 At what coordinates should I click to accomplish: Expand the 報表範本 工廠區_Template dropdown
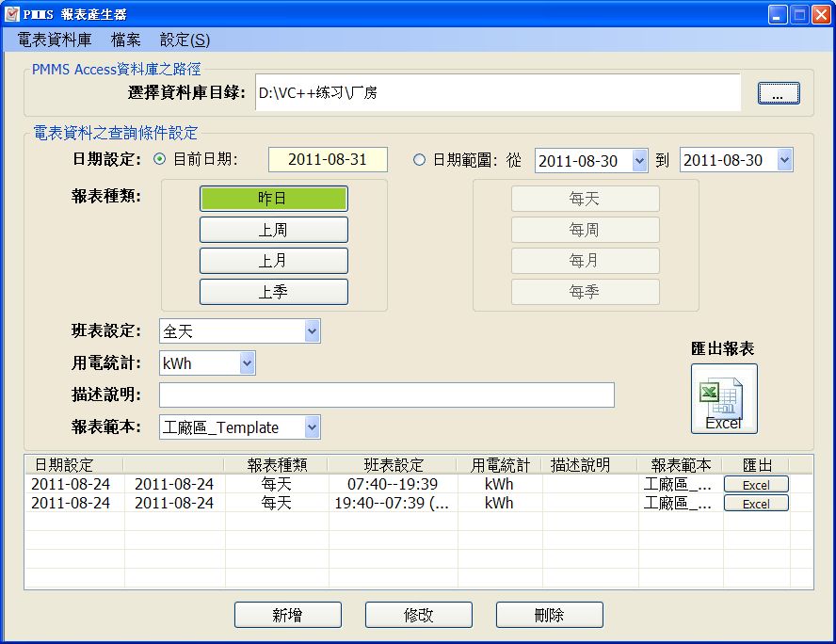pos(312,427)
